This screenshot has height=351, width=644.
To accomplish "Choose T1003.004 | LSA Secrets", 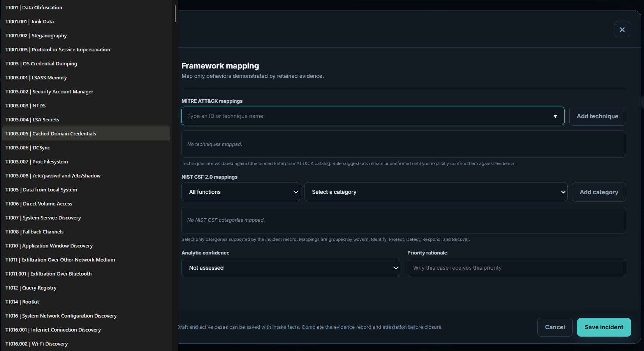I will [x=86, y=119].
